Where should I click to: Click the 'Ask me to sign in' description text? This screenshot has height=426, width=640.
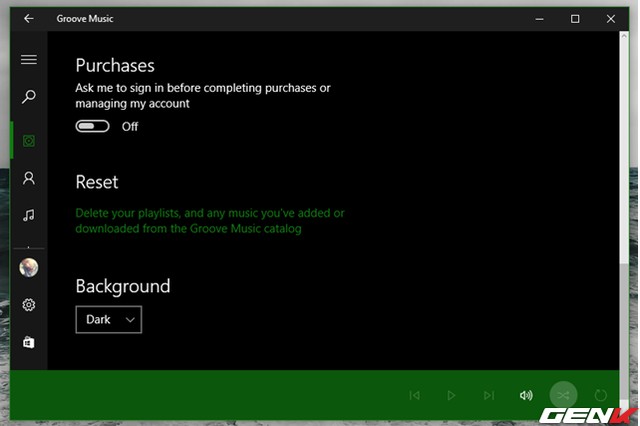click(x=203, y=95)
